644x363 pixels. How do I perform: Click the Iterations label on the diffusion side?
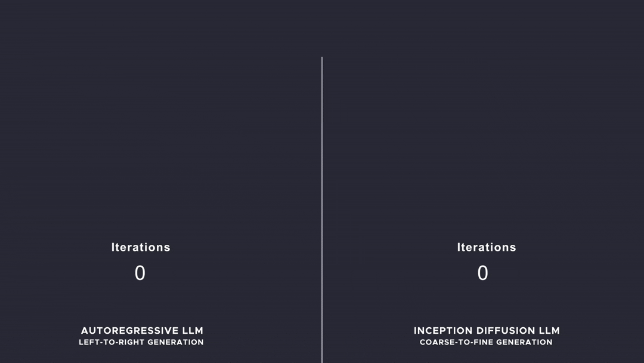(487, 247)
